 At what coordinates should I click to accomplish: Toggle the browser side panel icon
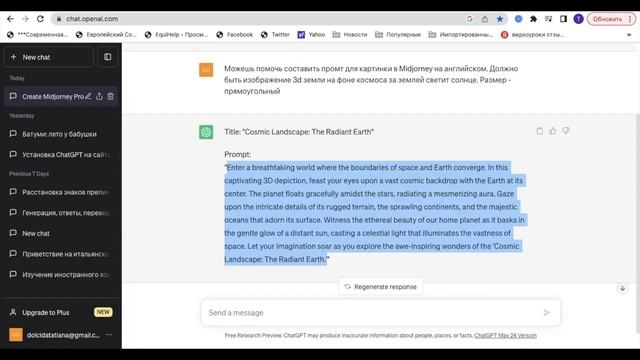pyautogui.click(x=563, y=19)
